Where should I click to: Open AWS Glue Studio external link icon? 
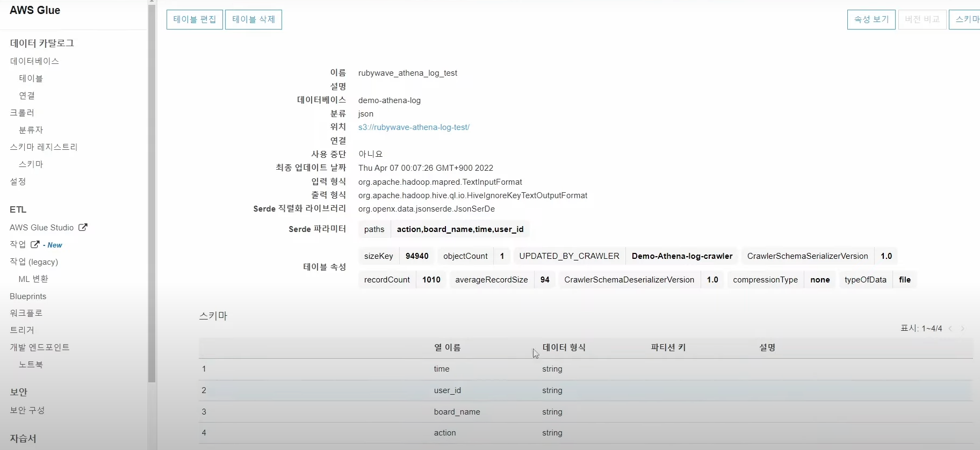(83, 227)
